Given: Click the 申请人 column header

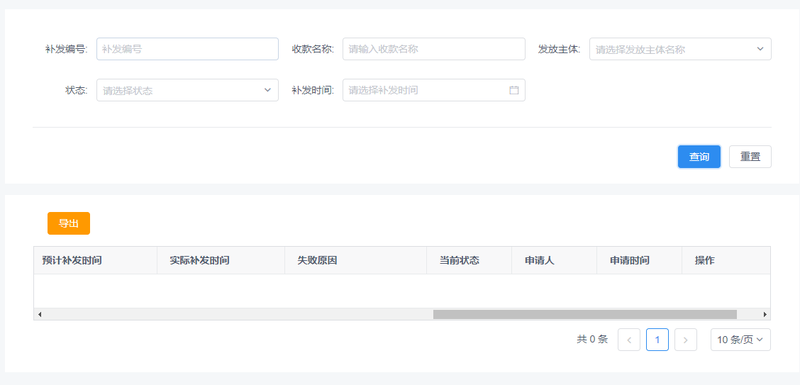Looking at the screenshot, I should tap(554, 261).
